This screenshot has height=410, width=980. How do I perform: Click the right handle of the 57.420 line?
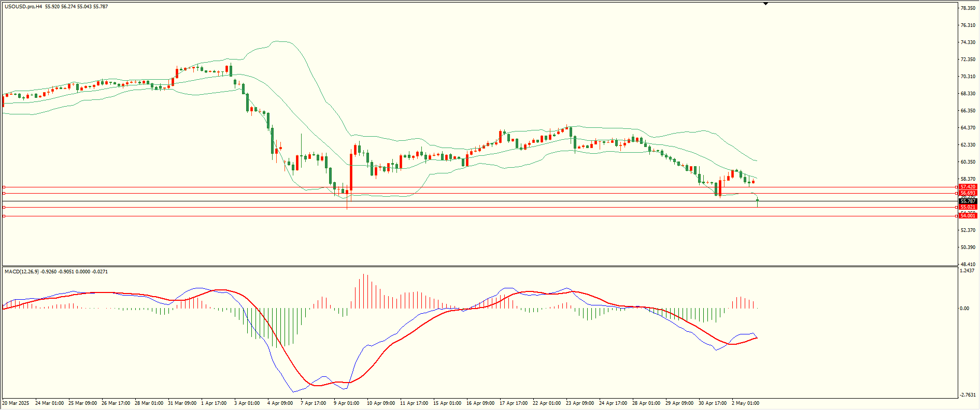(956, 187)
